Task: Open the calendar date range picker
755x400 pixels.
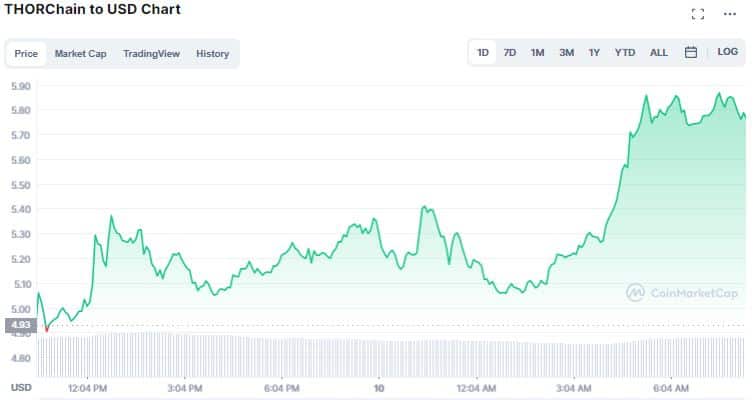Action: (x=691, y=52)
